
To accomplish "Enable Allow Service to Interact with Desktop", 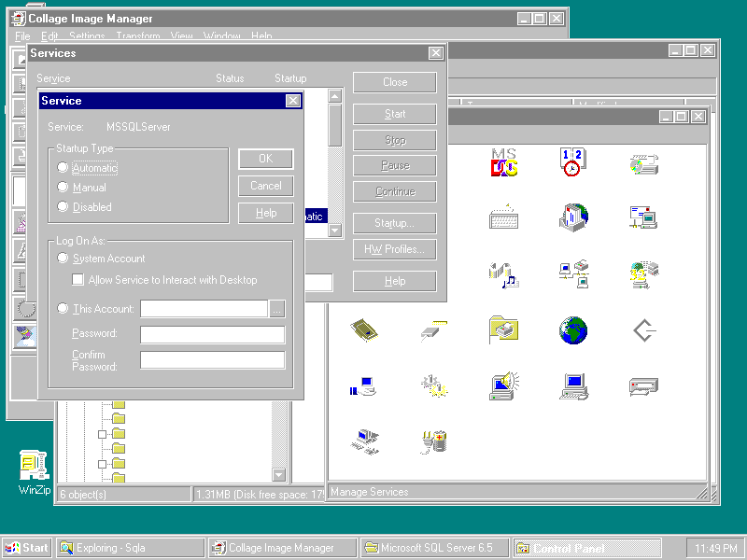I will tap(79, 280).
